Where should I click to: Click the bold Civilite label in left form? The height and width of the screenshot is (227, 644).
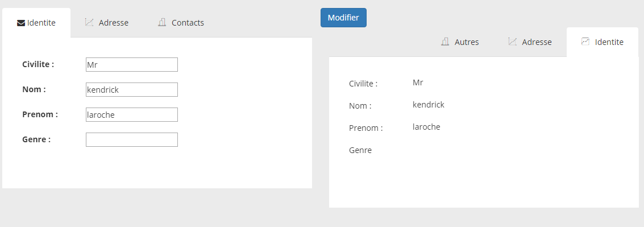(38, 64)
